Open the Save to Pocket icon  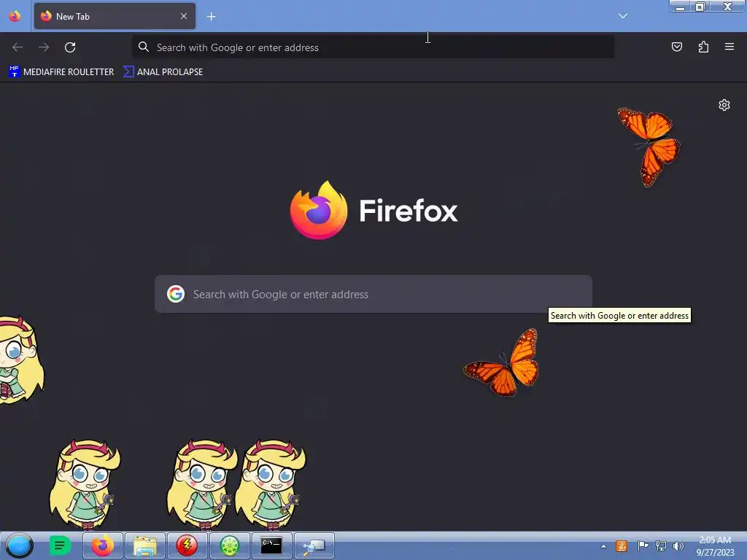pyautogui.click(x=676, y=47)
